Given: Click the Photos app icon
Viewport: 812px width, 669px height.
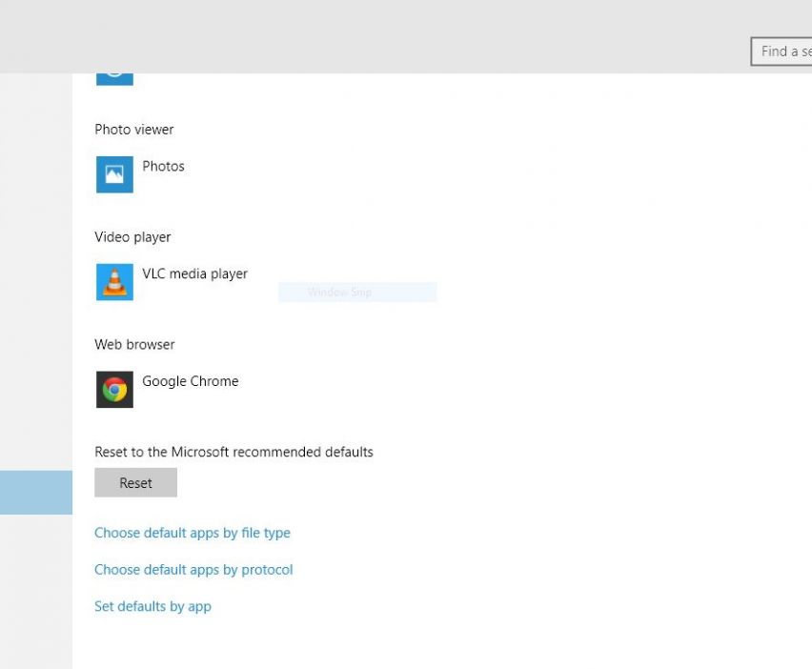Looking at the screenshot, I should (x=114, y=174).
